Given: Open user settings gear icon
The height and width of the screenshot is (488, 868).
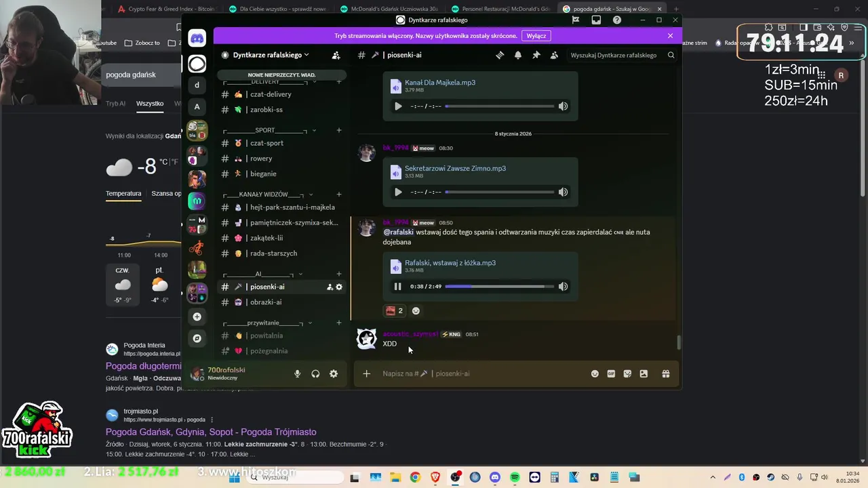Looking at the screenshot, I should tap(334, 373).
